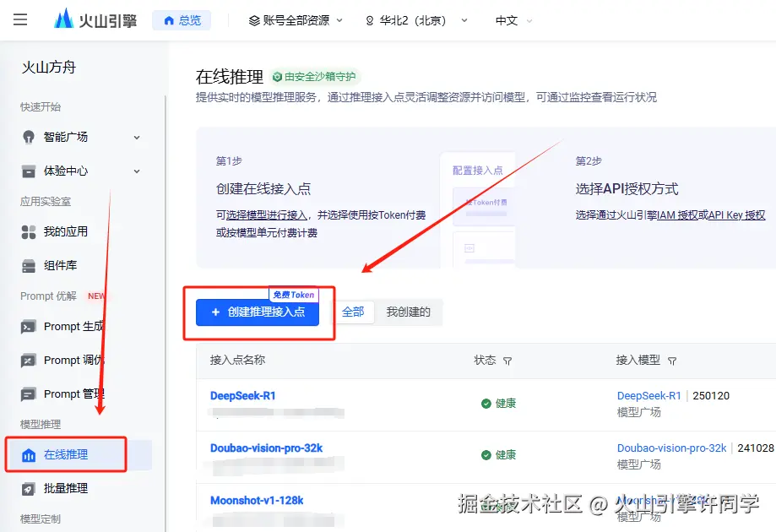776x532 pixels.
Task: Click the location pin icon beside 华北2
Action: pos(369,21)
